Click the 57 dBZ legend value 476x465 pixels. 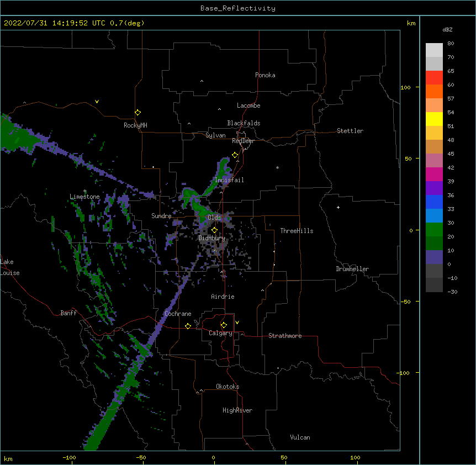(451, 99)
